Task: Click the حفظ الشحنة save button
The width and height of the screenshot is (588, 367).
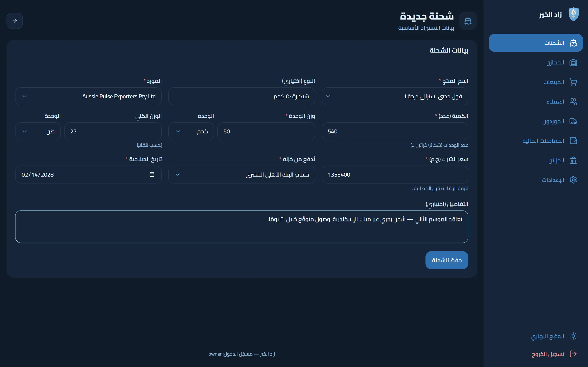Action: point(447,260)
